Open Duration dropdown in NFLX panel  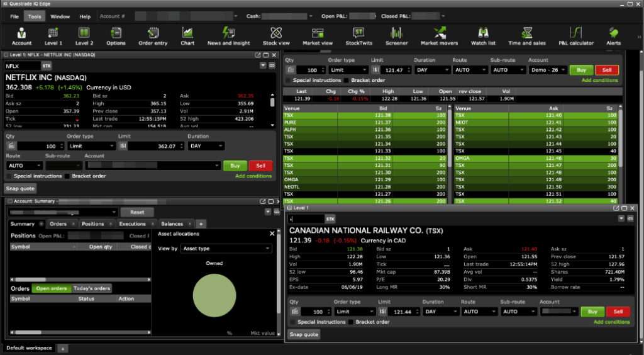206,146
